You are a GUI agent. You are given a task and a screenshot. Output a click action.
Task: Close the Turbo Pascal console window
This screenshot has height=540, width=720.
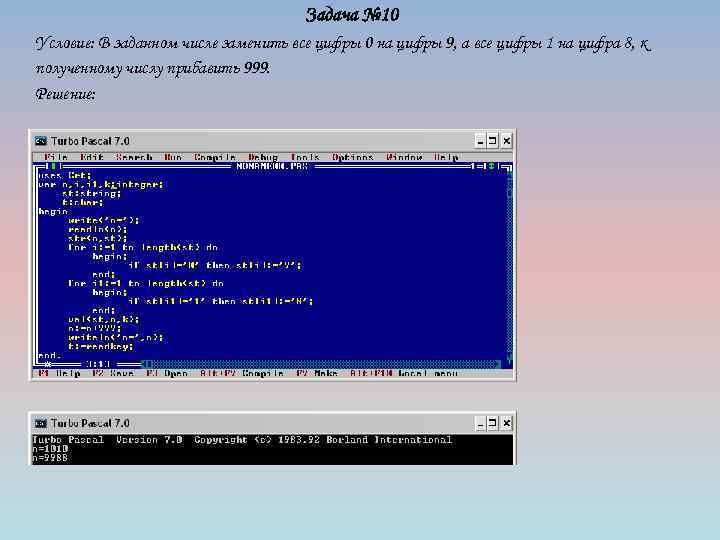pos(506,423)
